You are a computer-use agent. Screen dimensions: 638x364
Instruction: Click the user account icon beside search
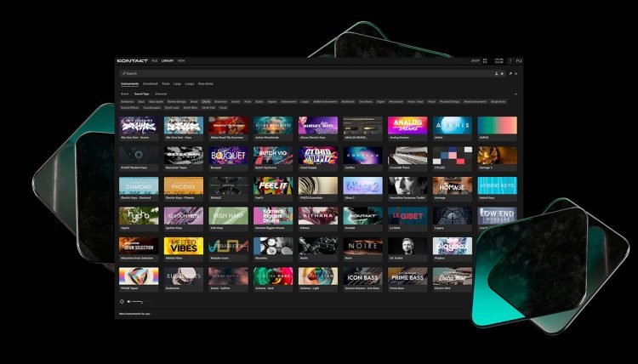tap(496, 74)
